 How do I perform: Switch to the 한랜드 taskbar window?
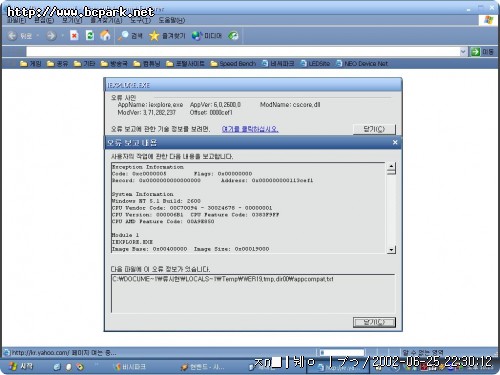[202, 367]
